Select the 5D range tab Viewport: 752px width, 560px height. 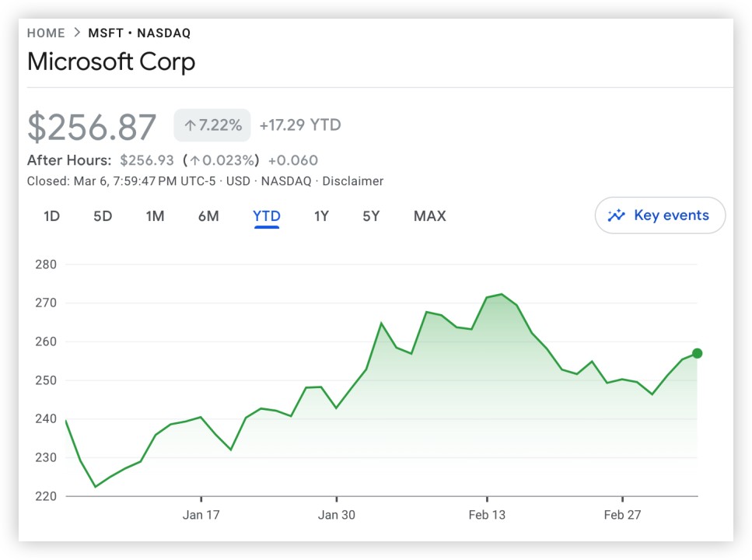pyautogui.click(x=103, y=216)
